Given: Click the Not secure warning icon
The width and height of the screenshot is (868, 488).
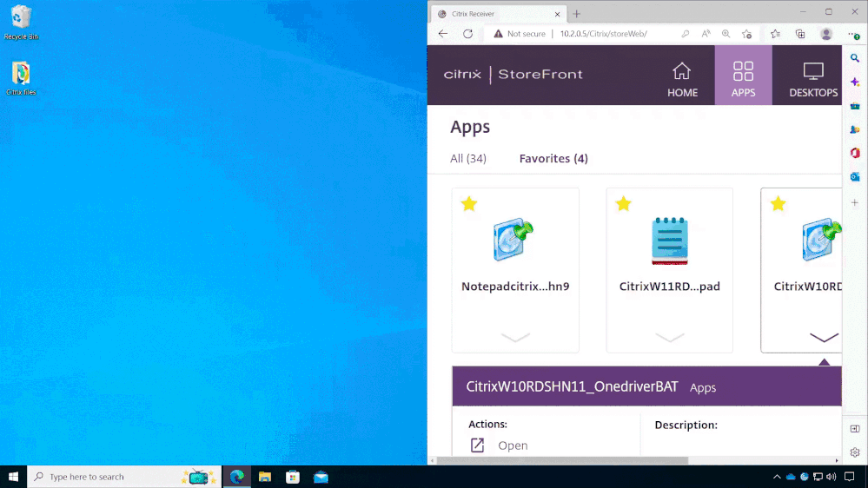Looking at the screenshot, I should point(498,34).
